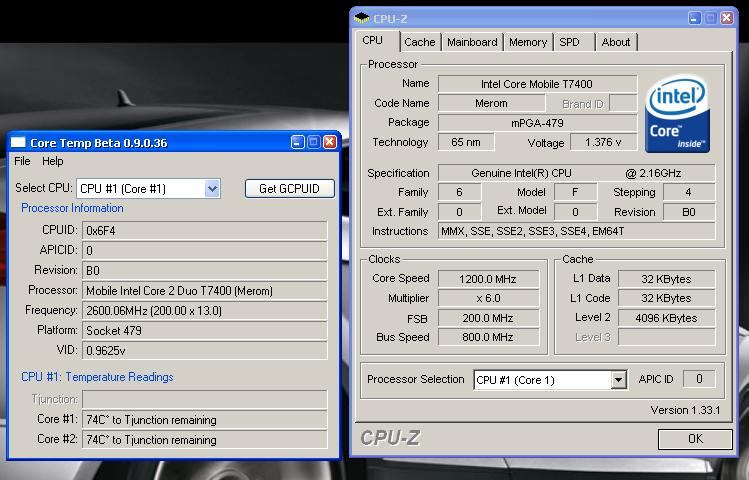Click the Specification Genuine Intel(R) CPU field
749x480 pixels.
coord(577,173)
